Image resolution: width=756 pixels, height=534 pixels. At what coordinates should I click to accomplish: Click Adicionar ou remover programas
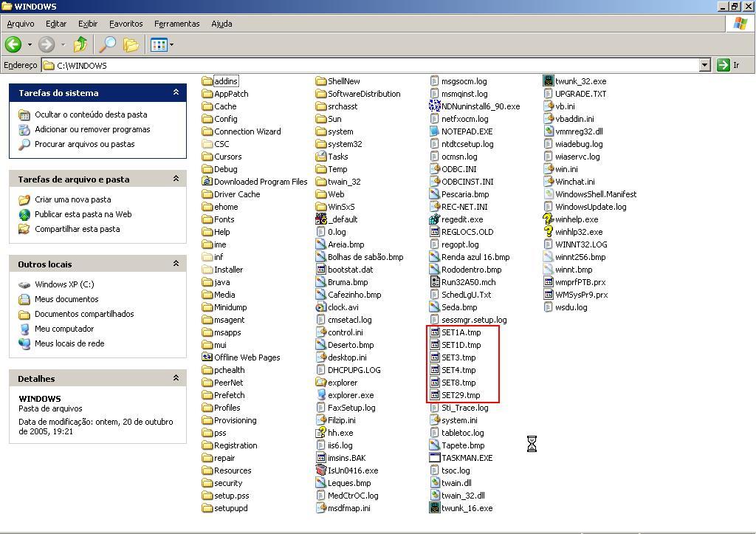tap(92, 129)
